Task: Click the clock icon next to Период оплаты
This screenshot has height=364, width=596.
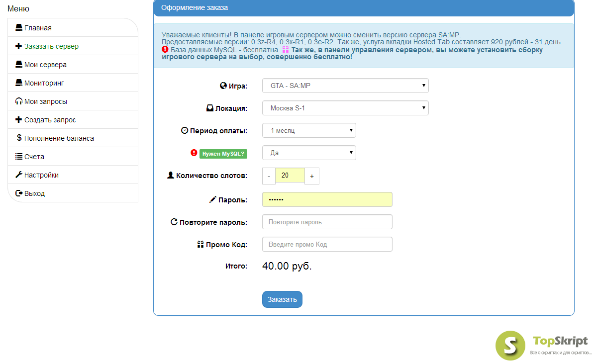Action: pyautogui.click(x=185, y=130)
